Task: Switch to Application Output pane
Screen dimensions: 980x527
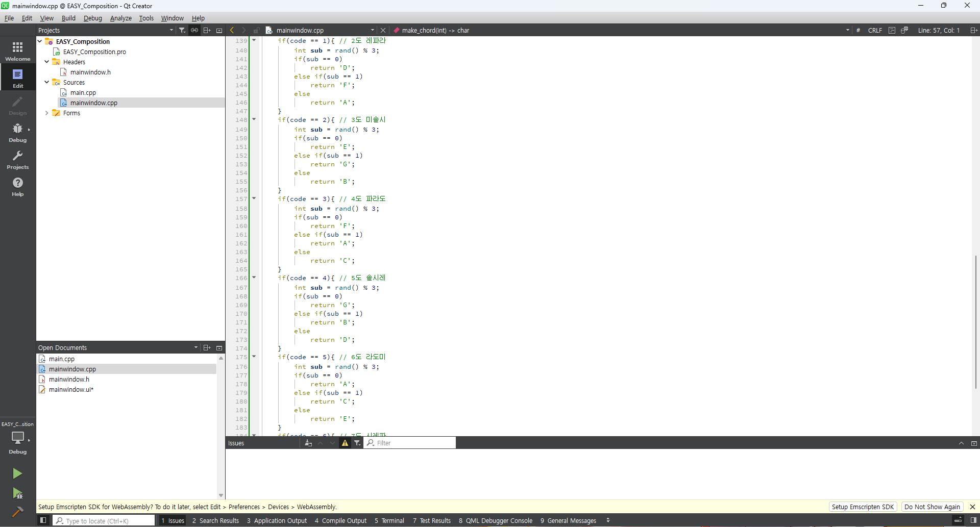Action: click(x=277, y=520)
